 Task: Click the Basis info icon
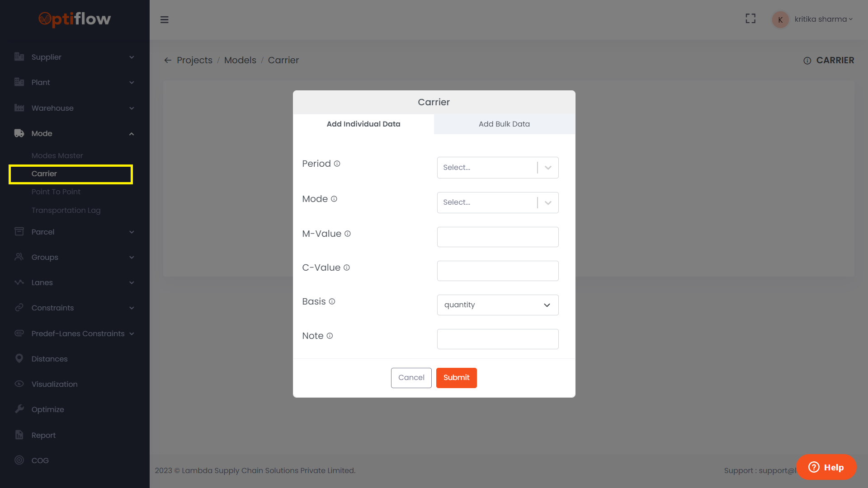332,301
